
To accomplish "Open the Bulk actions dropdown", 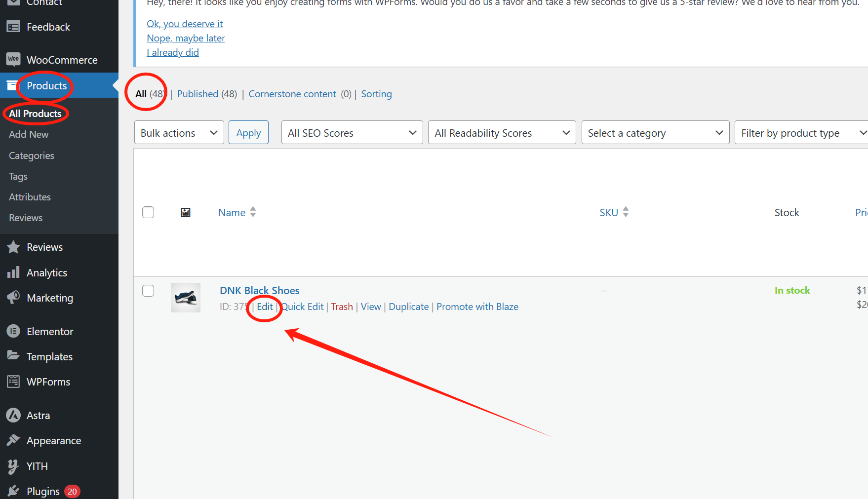I will [179, 132].
